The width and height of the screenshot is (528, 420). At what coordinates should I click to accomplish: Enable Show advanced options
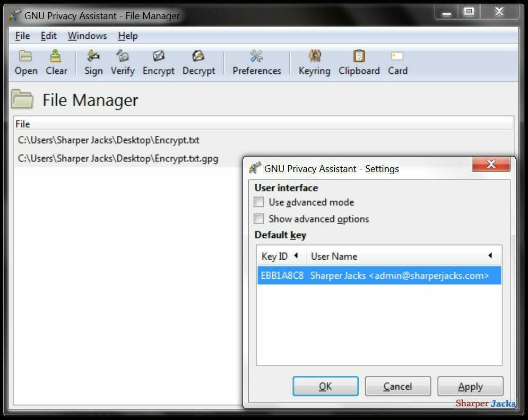point(258,219)
